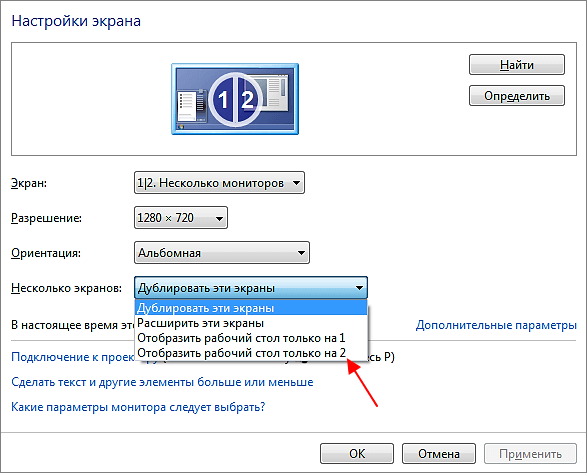This screenshot has width=587, height=473.
Task: Click the Отмена button
Action: tap(439, 454)
